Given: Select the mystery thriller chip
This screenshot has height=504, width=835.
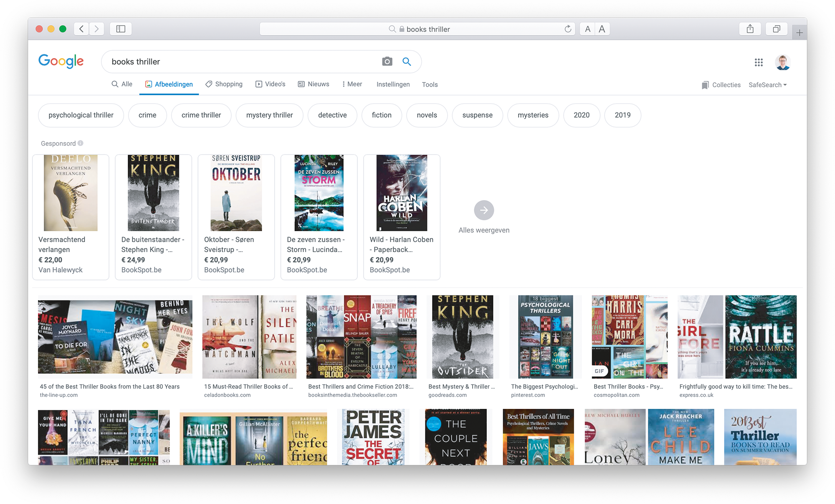Looking at the screenshot, I should [x=270, y=115].
